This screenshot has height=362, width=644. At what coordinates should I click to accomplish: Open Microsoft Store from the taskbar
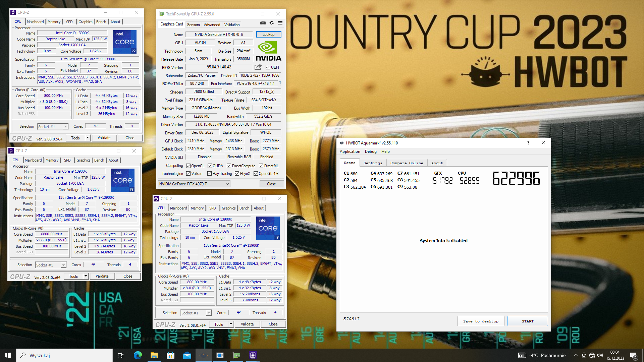170,355
